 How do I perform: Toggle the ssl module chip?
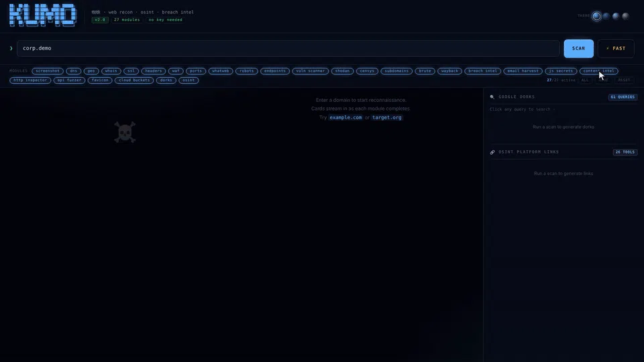[131, 71]
